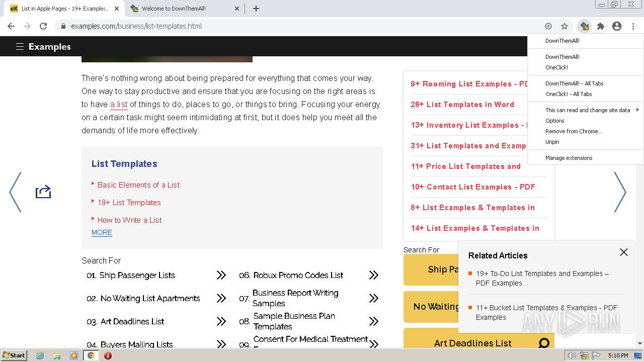Click the address bar URL
The height and width of the screenshot is (362, 644).
point(136,26)
